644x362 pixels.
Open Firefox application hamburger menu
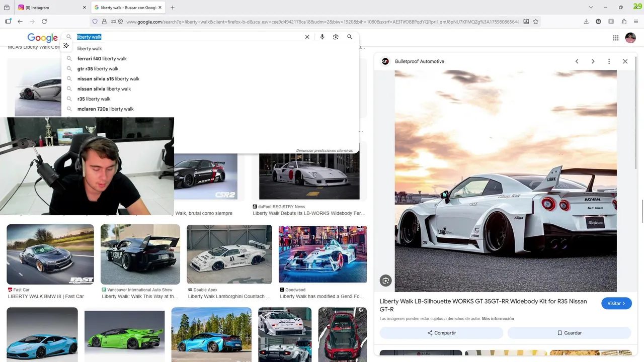click(636, 22)
